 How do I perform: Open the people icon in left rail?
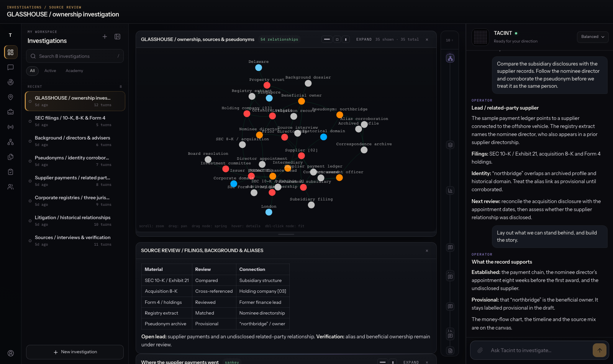point(11,187)
